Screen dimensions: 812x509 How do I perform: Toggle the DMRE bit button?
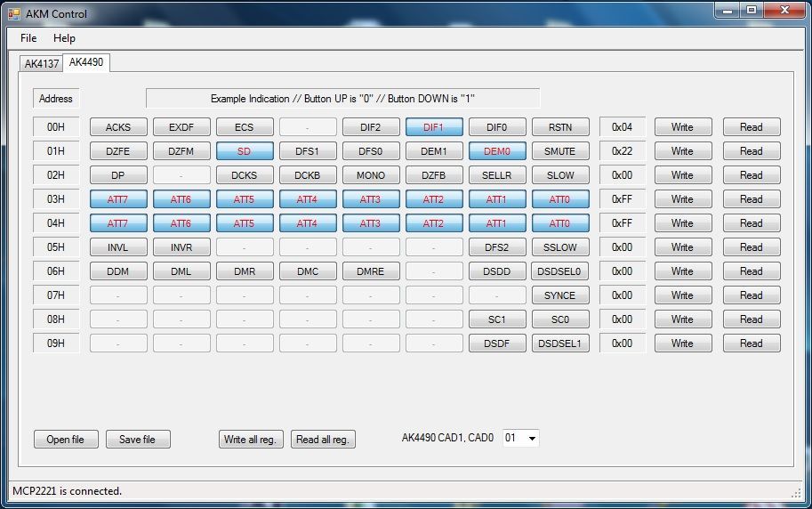click(x=371, y=271)
